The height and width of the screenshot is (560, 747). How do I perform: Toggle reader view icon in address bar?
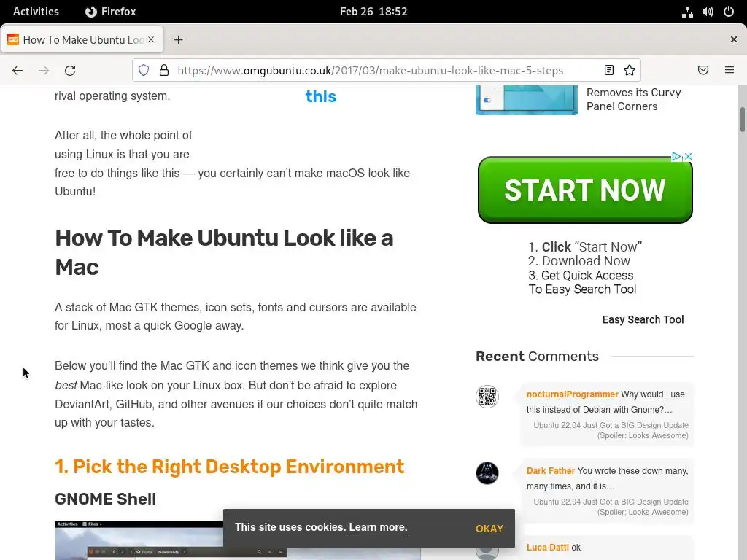pyautogui.click(x=609, y=71)
